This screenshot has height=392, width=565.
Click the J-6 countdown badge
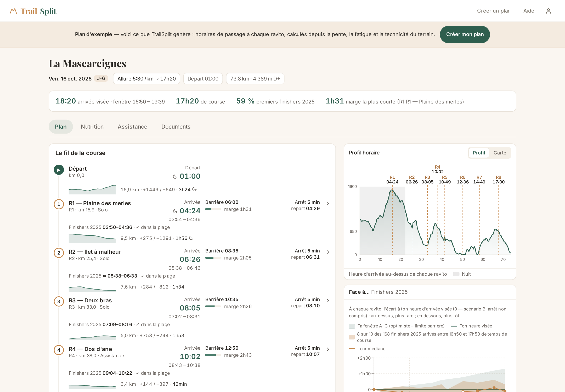pyautogui.click(x=101, y=78)
